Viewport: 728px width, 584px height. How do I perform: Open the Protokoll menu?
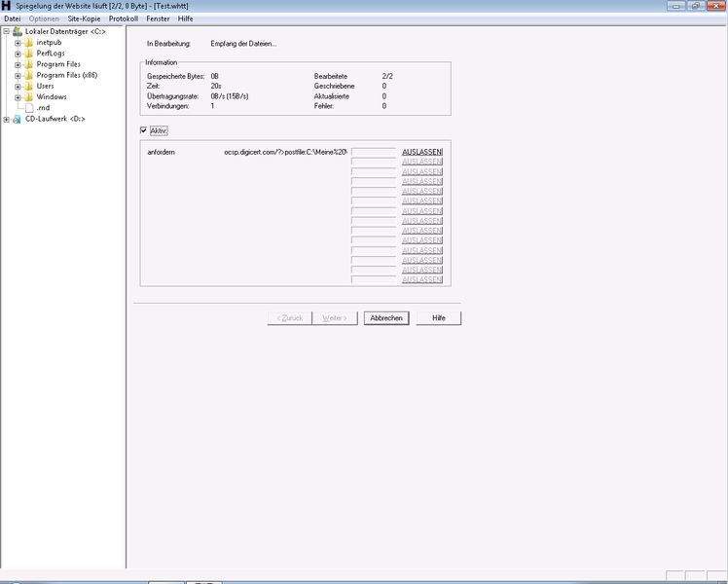click(123, 18)
